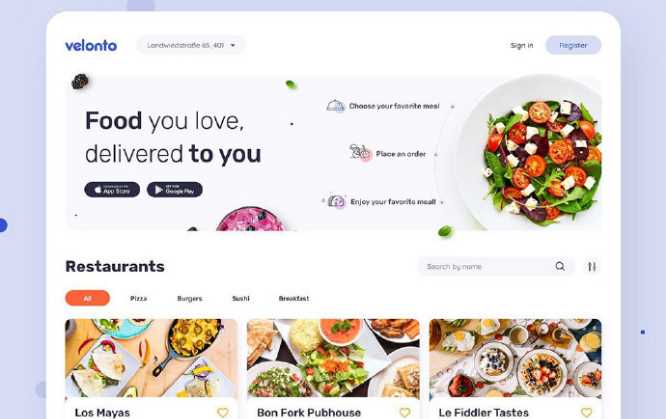Expand the delivery address dropdown
The width and height of the screenshot is (666, 419).
click(191, 45)
